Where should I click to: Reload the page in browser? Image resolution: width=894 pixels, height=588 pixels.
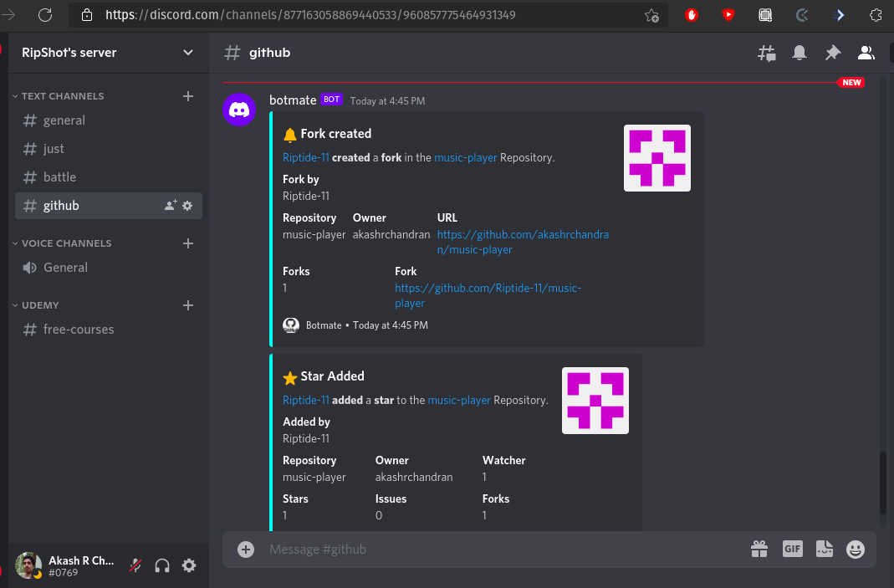pos(45,15)
